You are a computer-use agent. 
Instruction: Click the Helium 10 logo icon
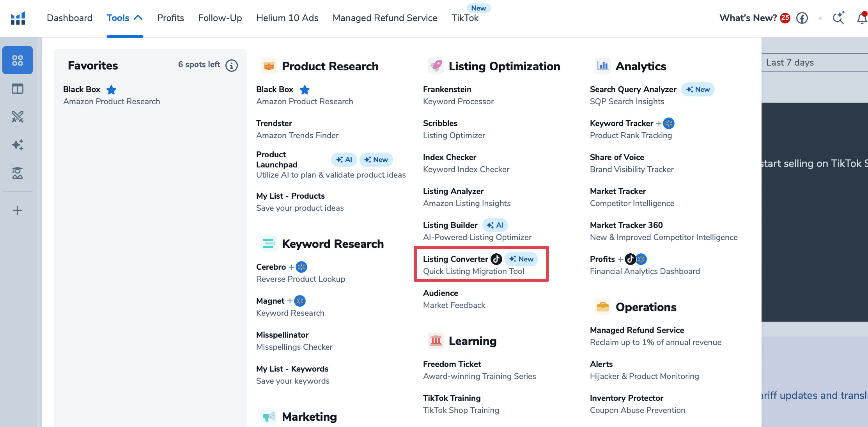point(18,18)
